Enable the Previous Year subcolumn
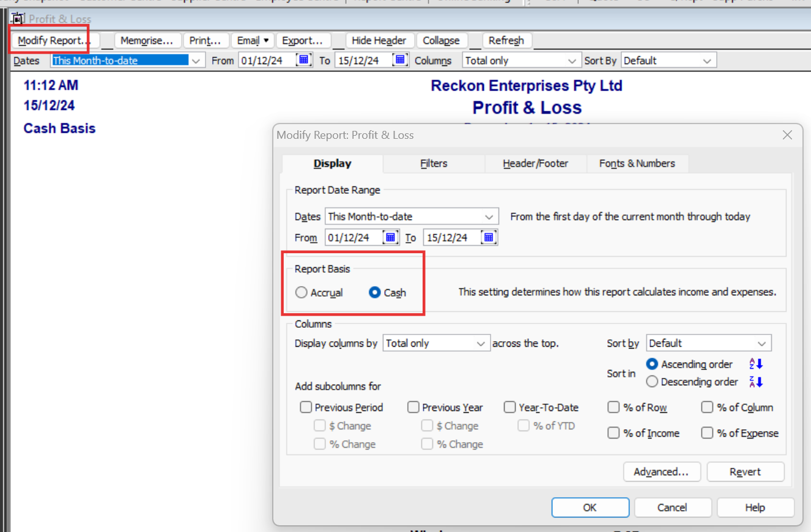 [413, 407]
